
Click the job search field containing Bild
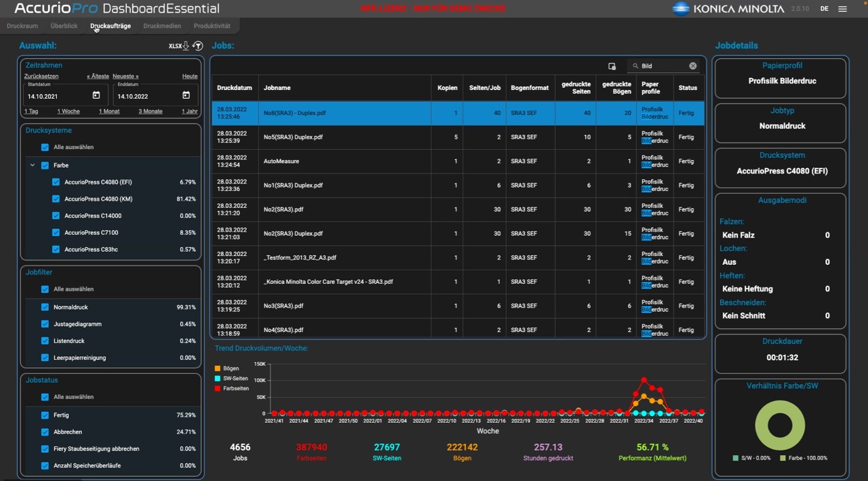point(663,66)
